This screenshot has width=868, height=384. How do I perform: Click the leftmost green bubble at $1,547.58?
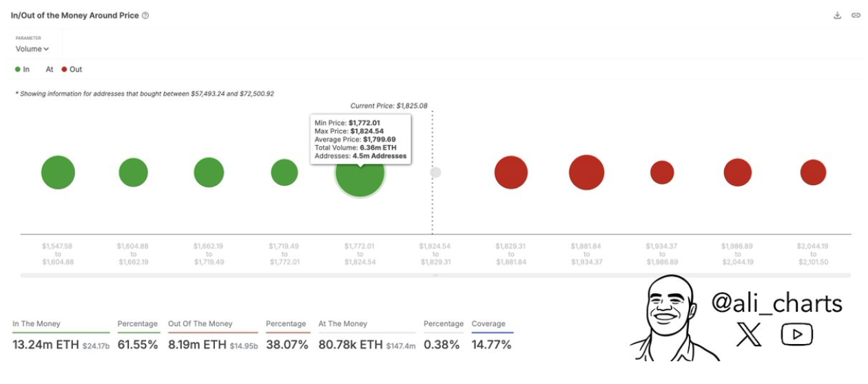[58, 173]
